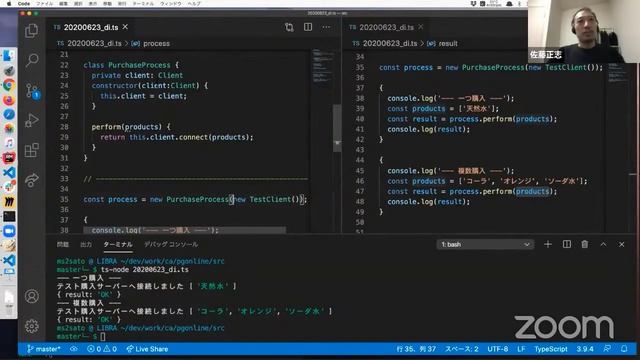Image resolution: width=640 pixels, height=360 pixels.
Task: Click the class PurchaseProcess line in left editor
Action: pyautogui.click(x=131, y=65)
